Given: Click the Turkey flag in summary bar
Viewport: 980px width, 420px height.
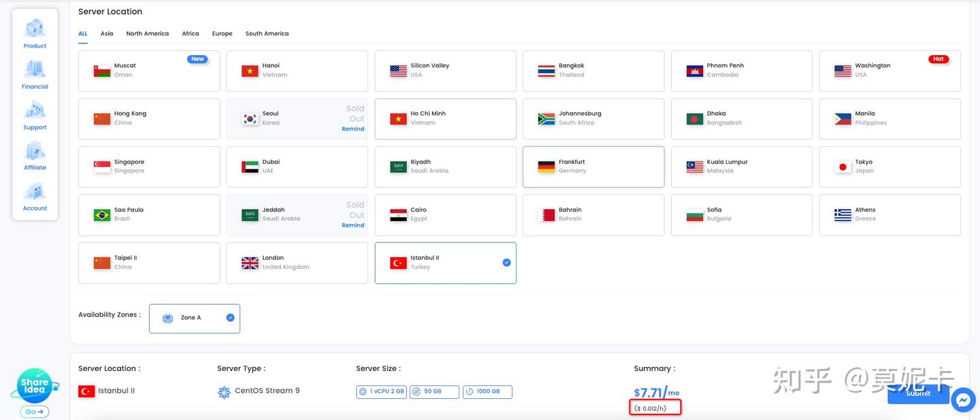Looking at the screenshot, I should coord(86,390).
